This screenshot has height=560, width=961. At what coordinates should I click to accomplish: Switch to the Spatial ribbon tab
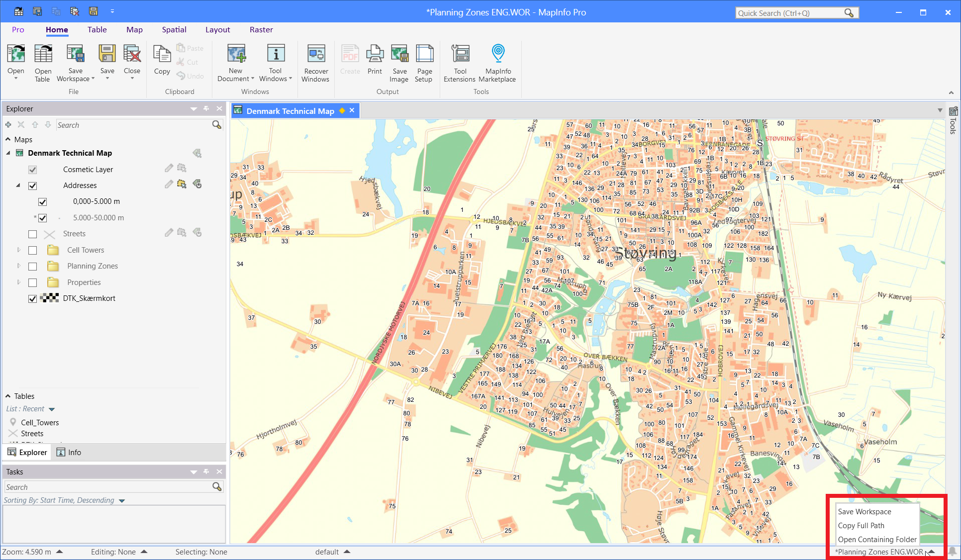click(x=174, y=30)
